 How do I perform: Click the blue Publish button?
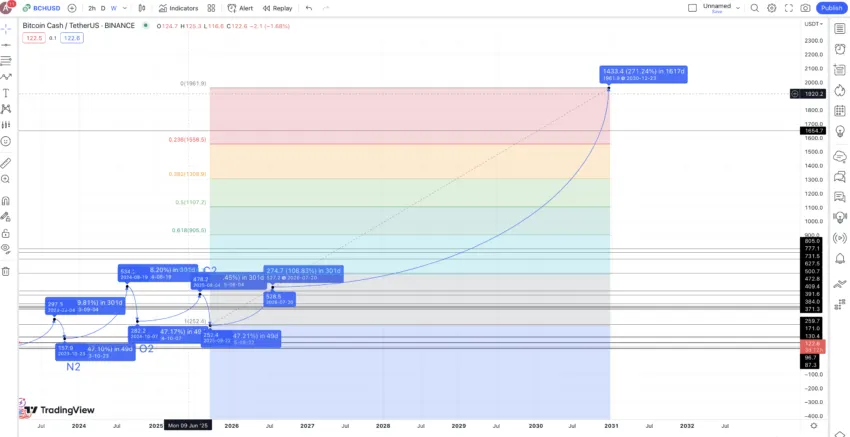pos(831,8)
